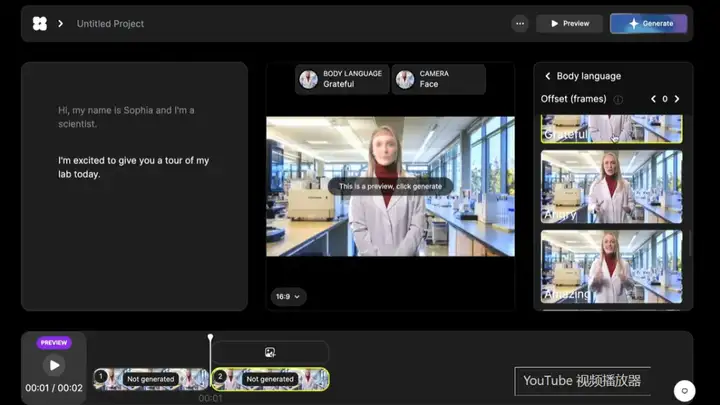Image resolution: width=720 pixels, height=405 pixels.
Task: Open the Body Language Grateful selector
Action: (x=342, y=79)
